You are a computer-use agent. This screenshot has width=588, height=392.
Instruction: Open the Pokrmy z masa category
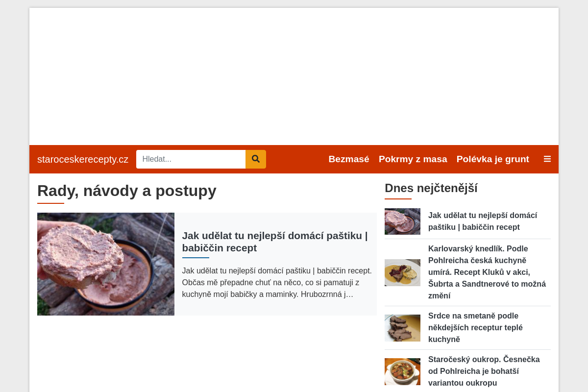[x=413, y=159]
